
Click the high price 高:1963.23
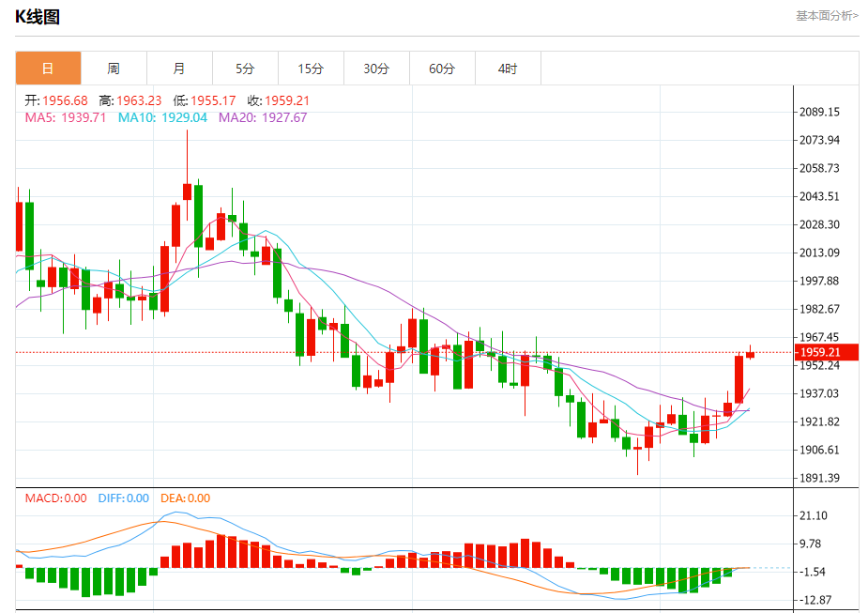(x=130, y=100)
